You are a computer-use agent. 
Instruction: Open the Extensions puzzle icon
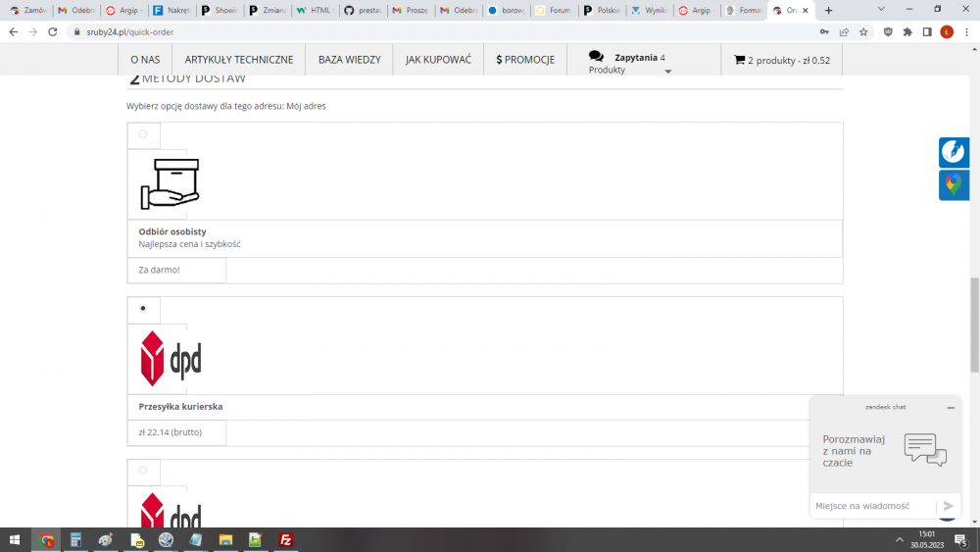[907, 32]
